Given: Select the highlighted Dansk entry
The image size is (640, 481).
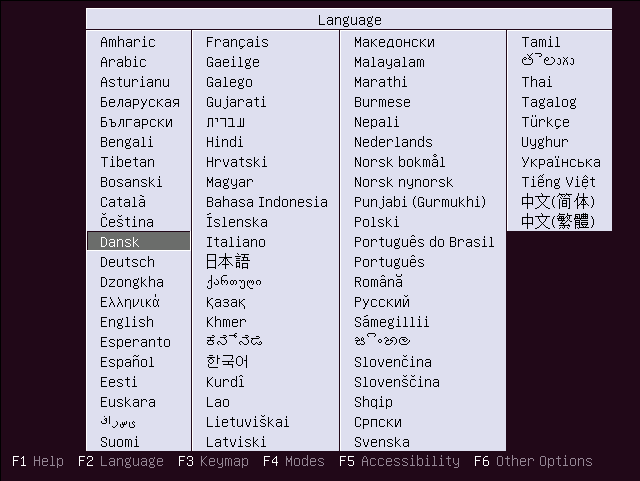Looking at the screenshot, I should tap(120, 242).
